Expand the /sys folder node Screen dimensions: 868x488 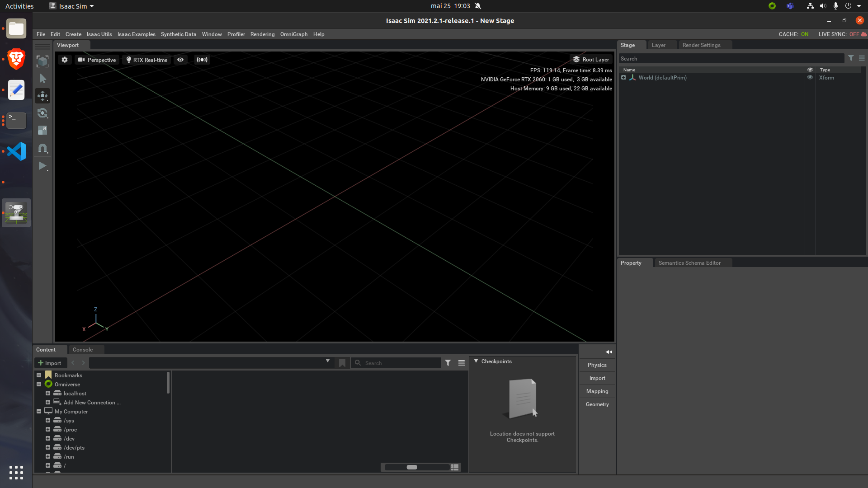(48, 420)
